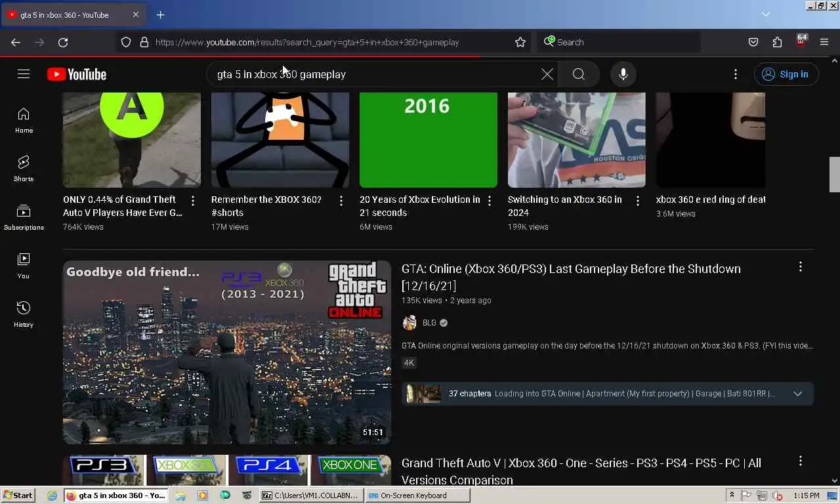Screen dimensions: 840x504
Task: Open Subscriptions in the sidebar
Action: point(24,218)
